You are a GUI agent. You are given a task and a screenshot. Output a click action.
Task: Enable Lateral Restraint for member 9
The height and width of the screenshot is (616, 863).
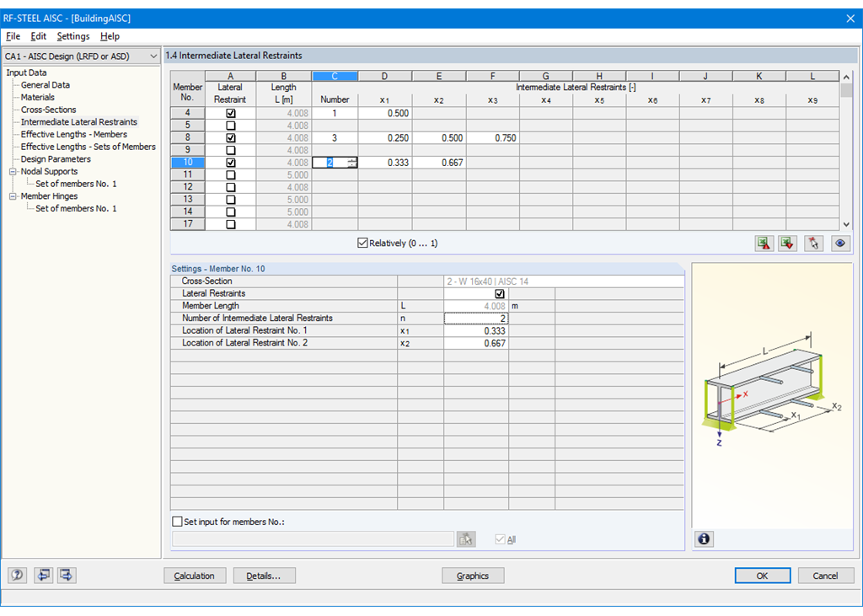pos(231,150)
